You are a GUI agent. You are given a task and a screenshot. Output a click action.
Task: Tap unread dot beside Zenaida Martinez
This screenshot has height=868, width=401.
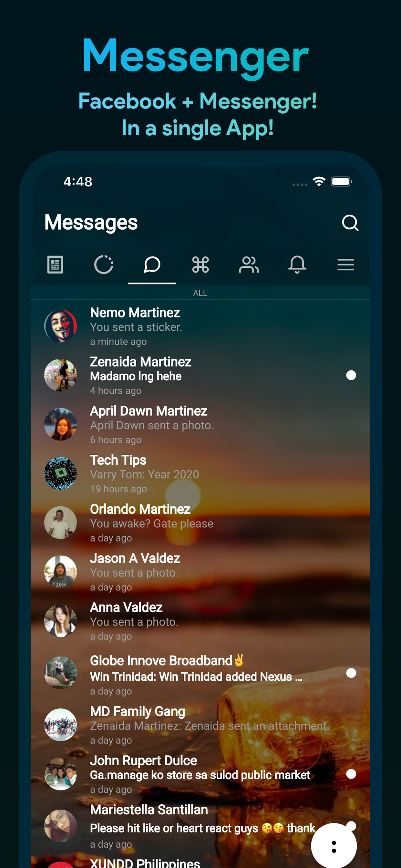click(x=351, y=375)
